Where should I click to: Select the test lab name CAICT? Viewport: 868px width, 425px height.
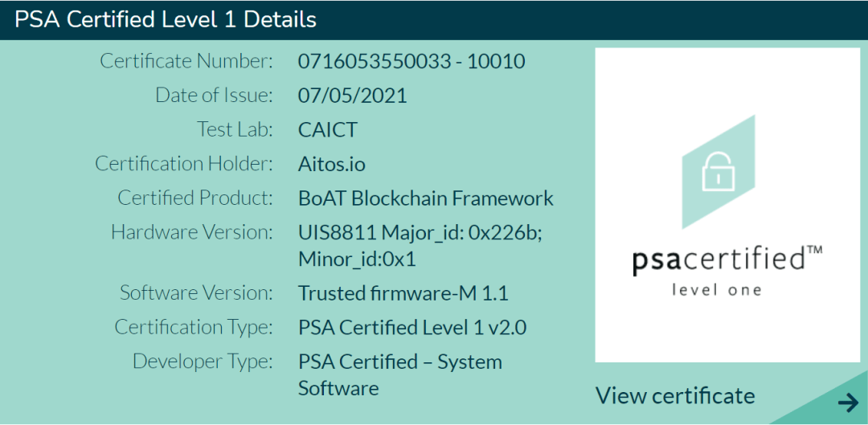click(x=327, y=130)
